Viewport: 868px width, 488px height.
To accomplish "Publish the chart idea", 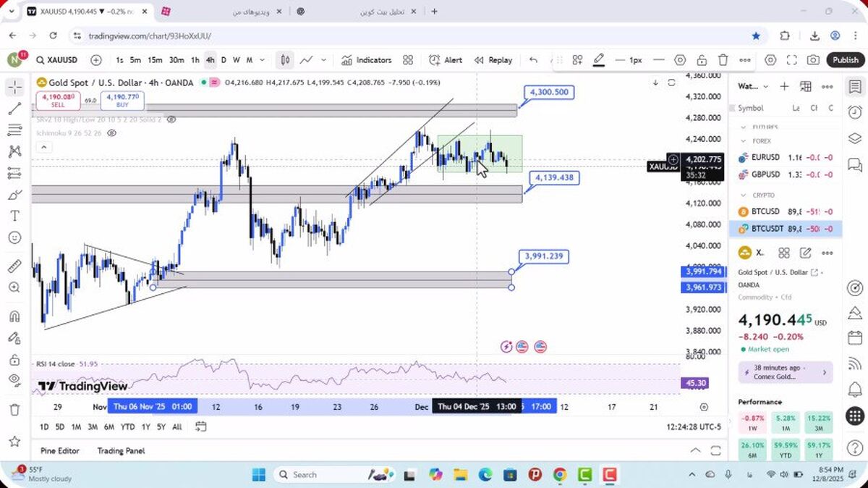I will coord(845,60).
